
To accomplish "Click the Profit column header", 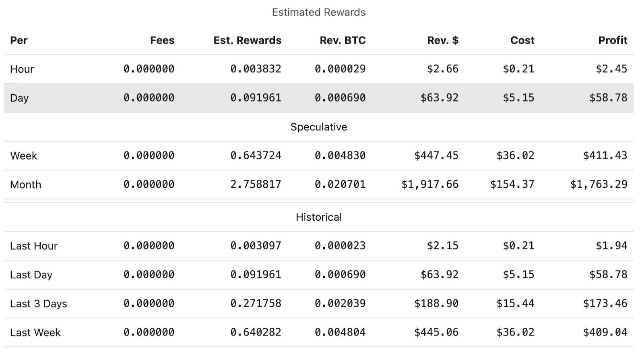I will coord(613,40).
